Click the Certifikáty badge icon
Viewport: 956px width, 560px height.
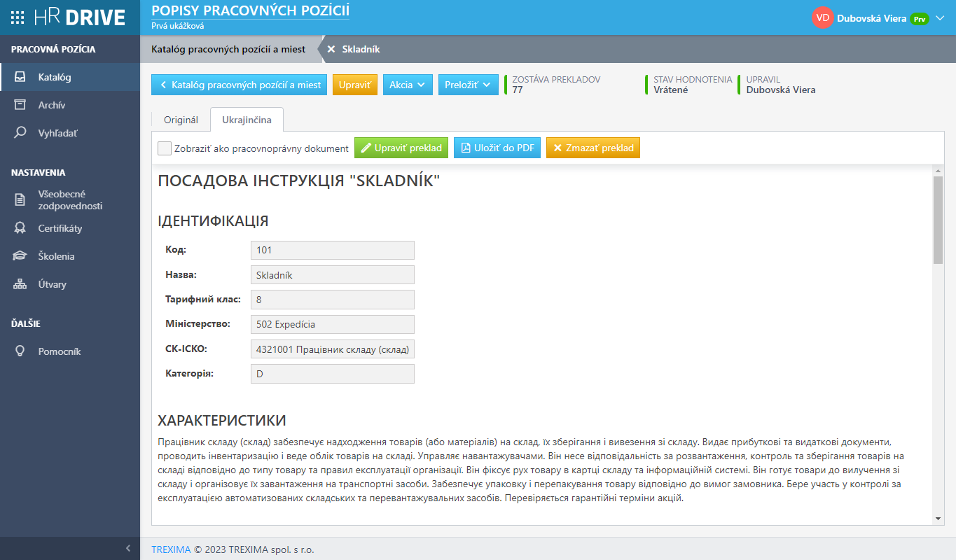coord(20,228)
